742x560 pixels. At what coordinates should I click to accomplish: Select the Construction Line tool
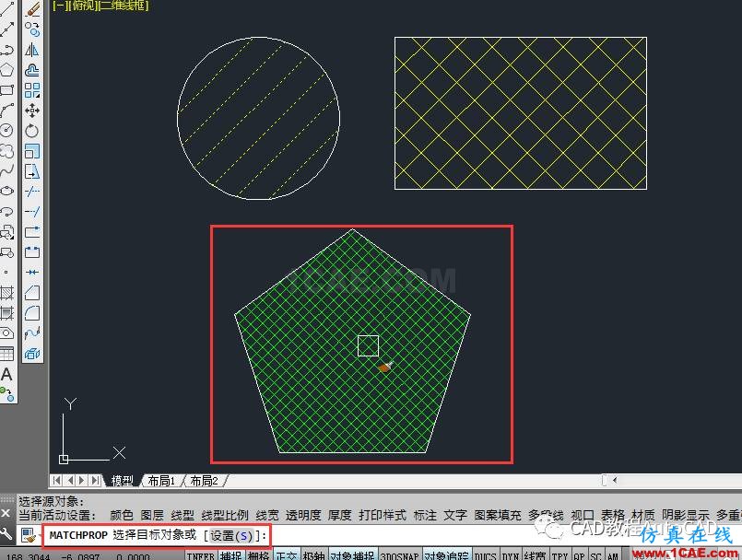(x=6, y=29)
